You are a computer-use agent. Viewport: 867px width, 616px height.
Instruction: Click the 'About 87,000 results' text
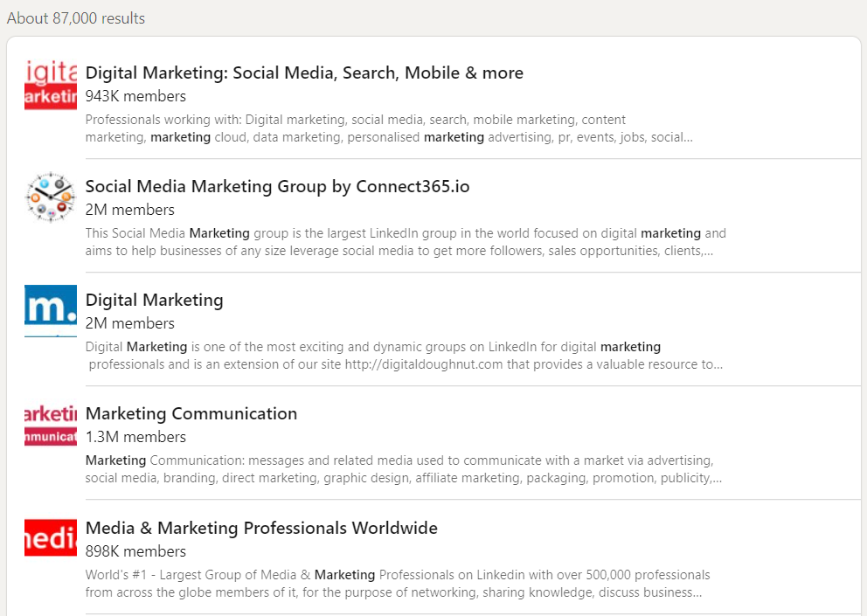pyautogui.click(x=76, y=18)
